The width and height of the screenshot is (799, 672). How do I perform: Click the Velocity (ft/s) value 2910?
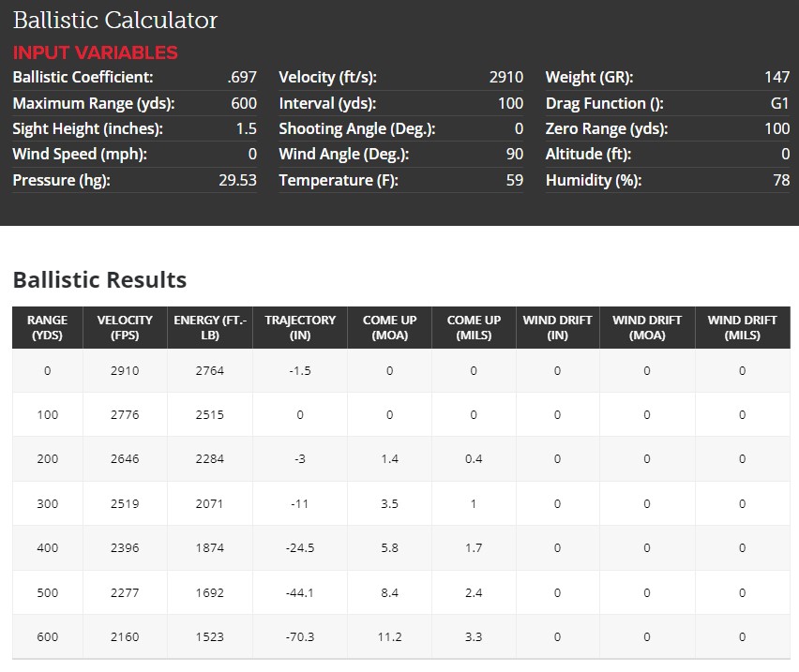(505, 78)
